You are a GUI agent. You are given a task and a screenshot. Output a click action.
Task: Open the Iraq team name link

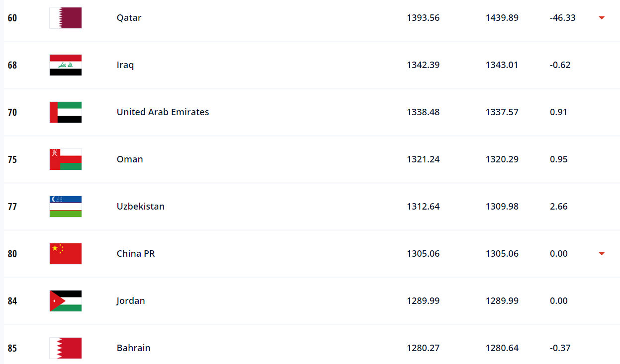[x=125, y=65]
